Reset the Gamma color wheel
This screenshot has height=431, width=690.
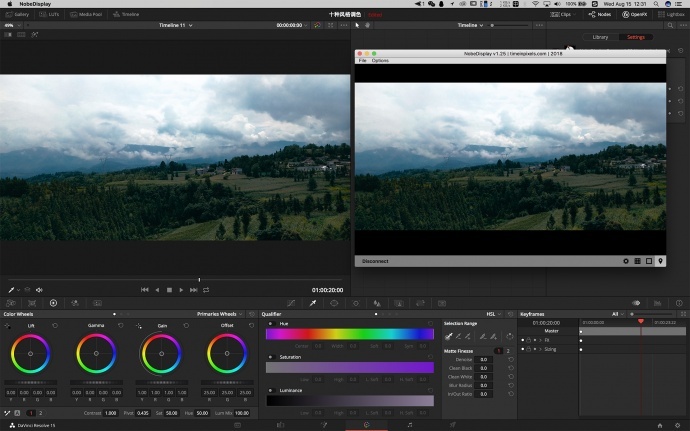tap(121, 325)
